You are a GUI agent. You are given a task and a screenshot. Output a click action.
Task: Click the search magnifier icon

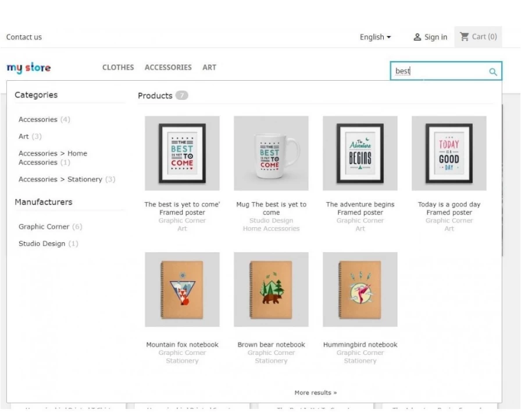click(x=493, y=71)
